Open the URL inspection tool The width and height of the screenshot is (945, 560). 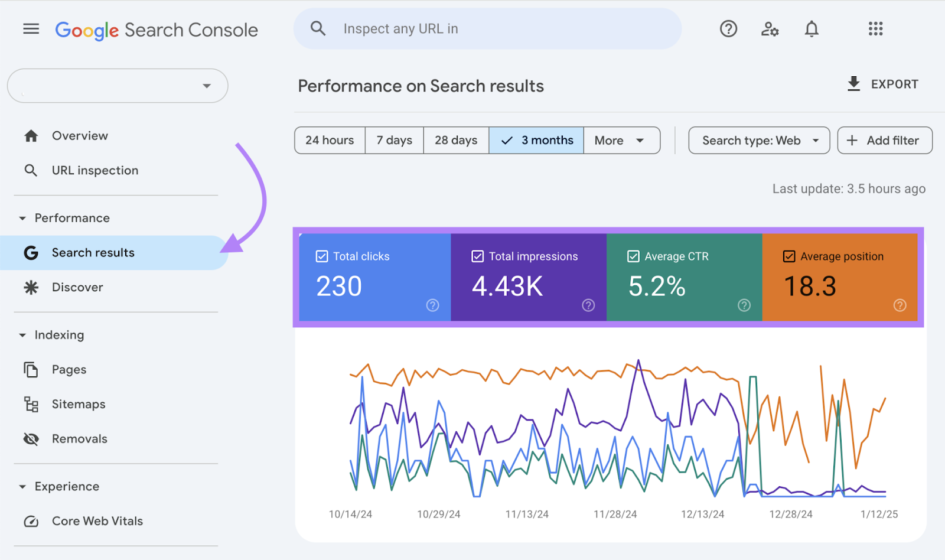pyautogui.click(x=94, y=170)
